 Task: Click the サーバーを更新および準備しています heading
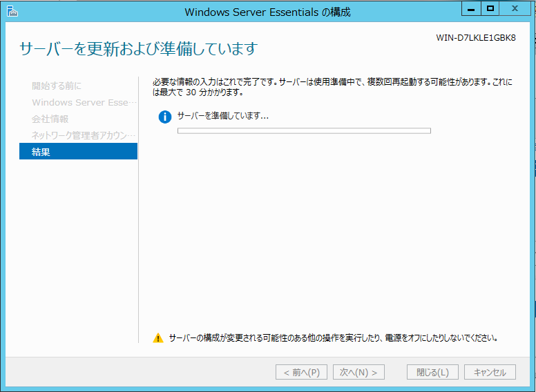[138, 48]
